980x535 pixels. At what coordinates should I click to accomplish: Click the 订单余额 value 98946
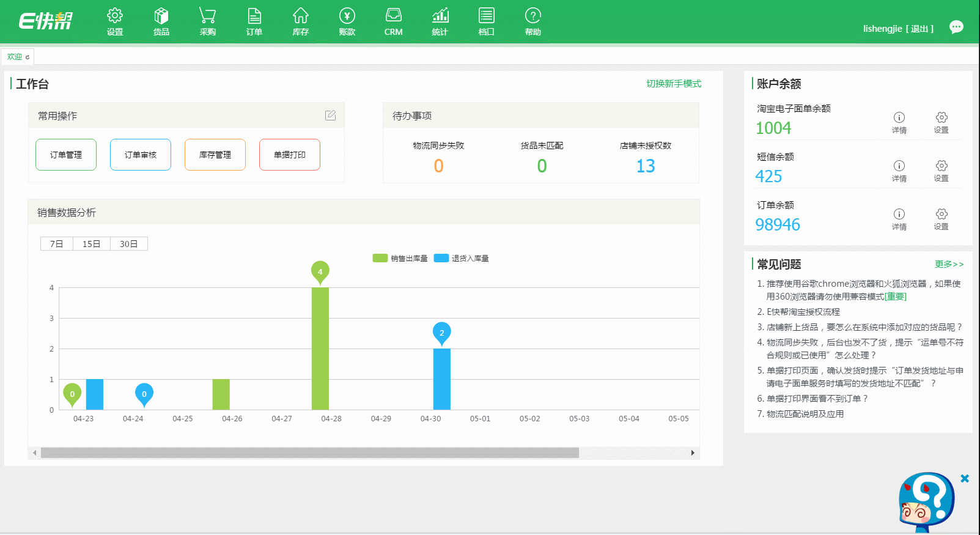[x=778, y=224]
